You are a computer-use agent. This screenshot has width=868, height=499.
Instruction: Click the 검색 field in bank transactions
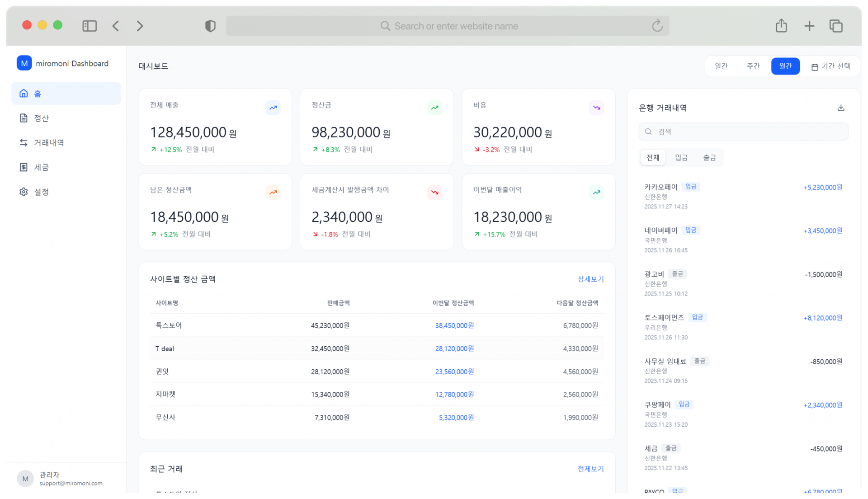pos(743,132)
